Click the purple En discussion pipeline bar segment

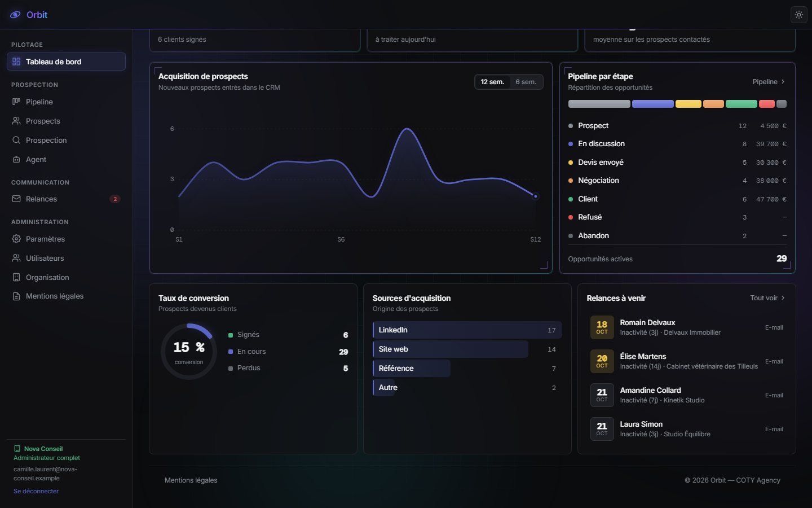click(x=652, y=104)
